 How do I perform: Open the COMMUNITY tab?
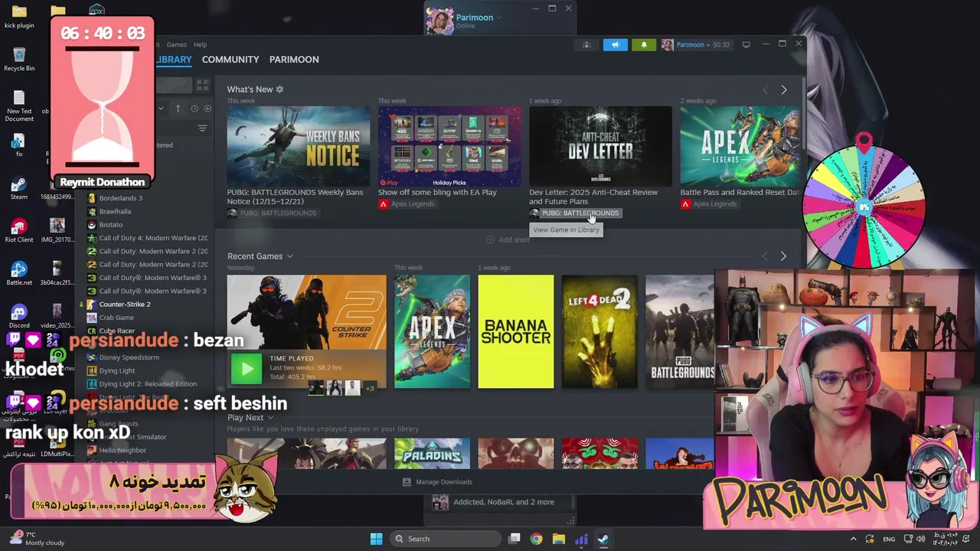pos(230,59)
